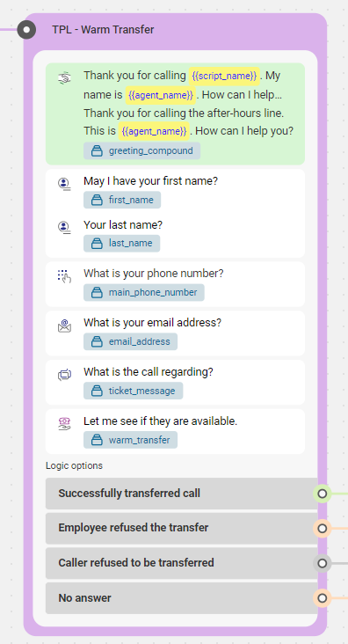The height and width of the screenshot is (644, 348).
Task: Select the first name person icon
Action: pos(64,184)
